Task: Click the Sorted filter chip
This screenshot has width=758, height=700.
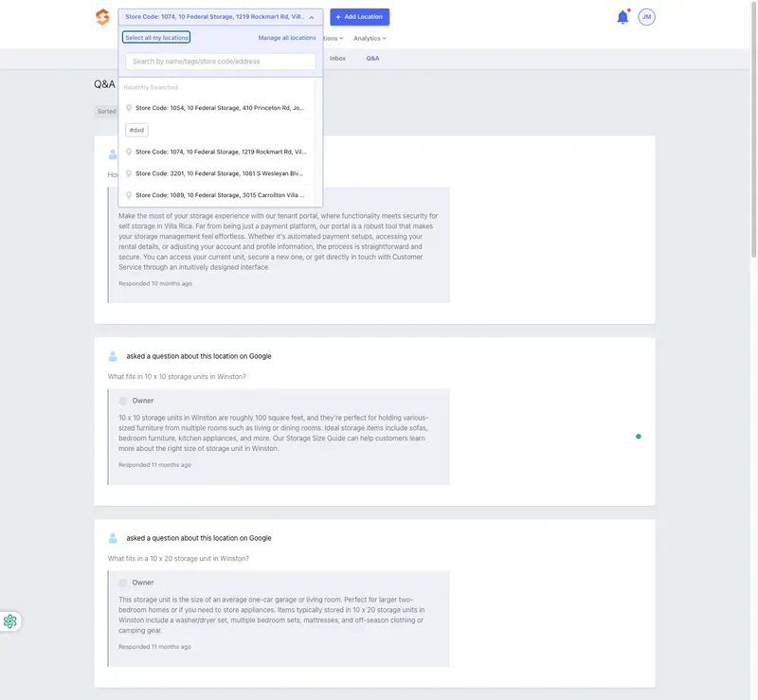Action: coord(106,111)
